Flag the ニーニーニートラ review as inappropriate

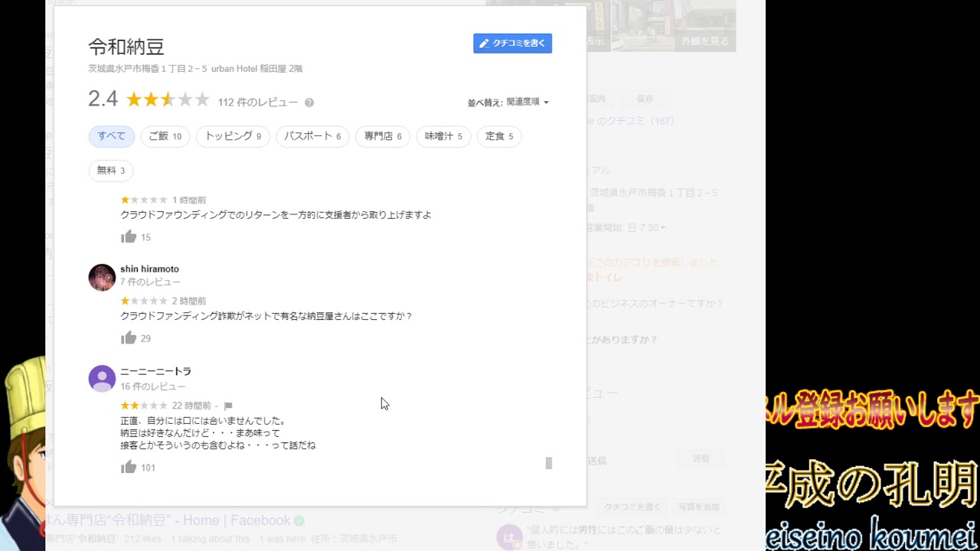228,406
